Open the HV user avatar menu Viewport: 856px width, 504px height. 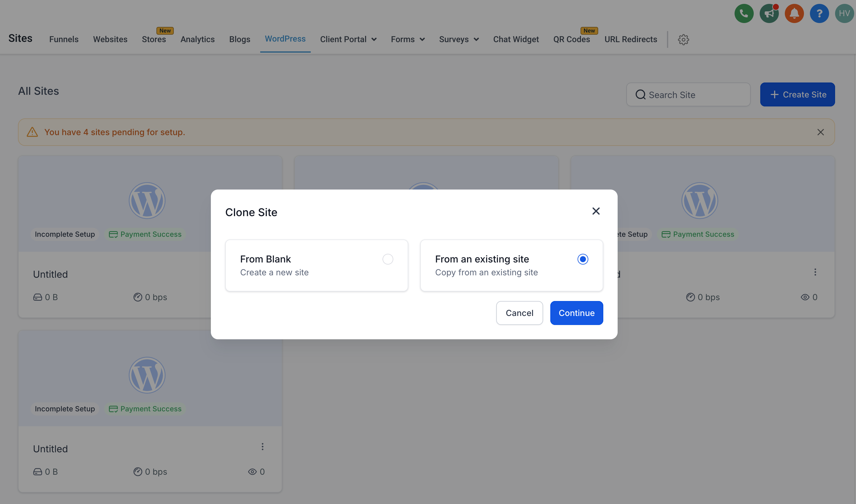pos(844,13)
